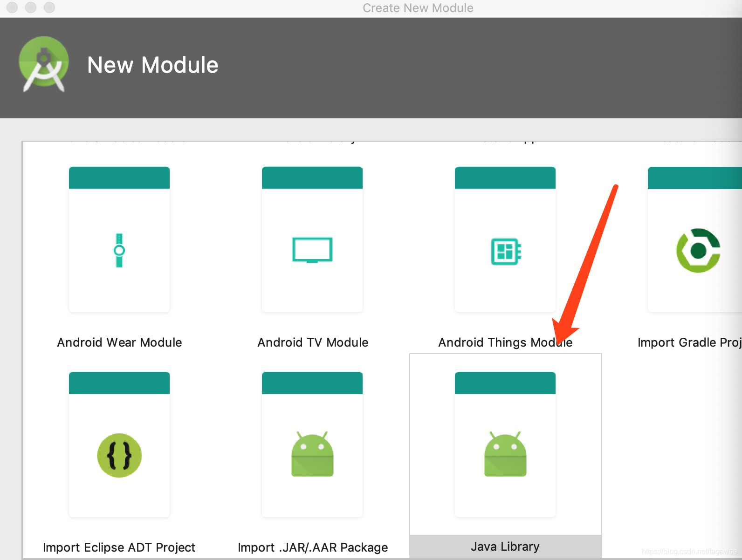Click the Import .JAR/.AAR Package label
This screenshot has width=742, height=560.
313,547
